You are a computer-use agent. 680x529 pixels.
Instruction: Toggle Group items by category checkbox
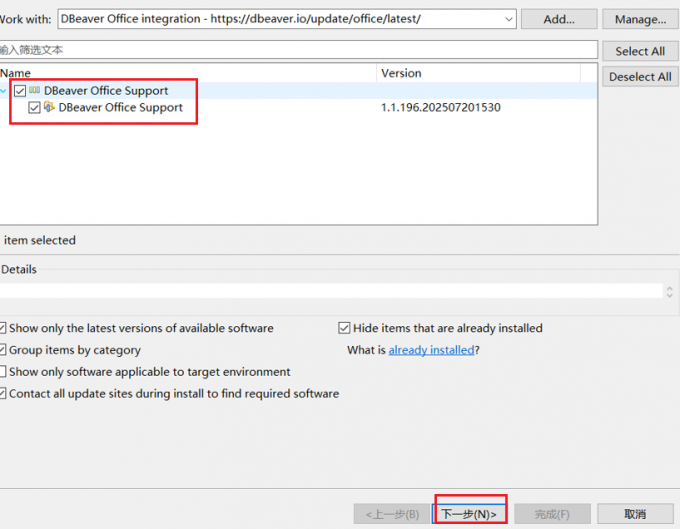(x=3, y=350)
